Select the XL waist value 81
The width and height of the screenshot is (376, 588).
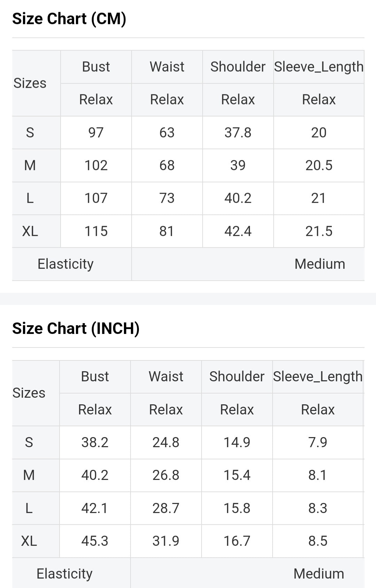click(x=167, y=231)
